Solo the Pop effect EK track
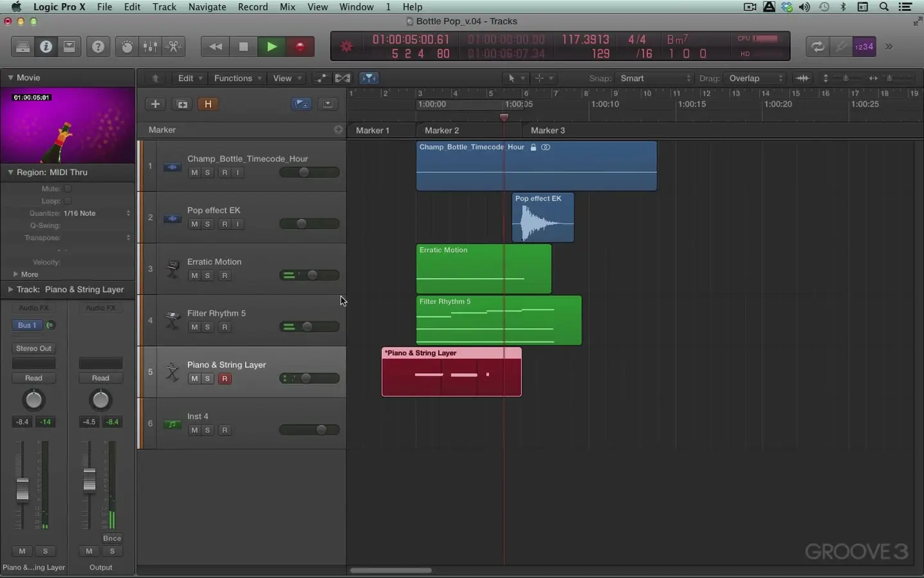This screenshot has height=578, width=924. [x=207, y=224]
